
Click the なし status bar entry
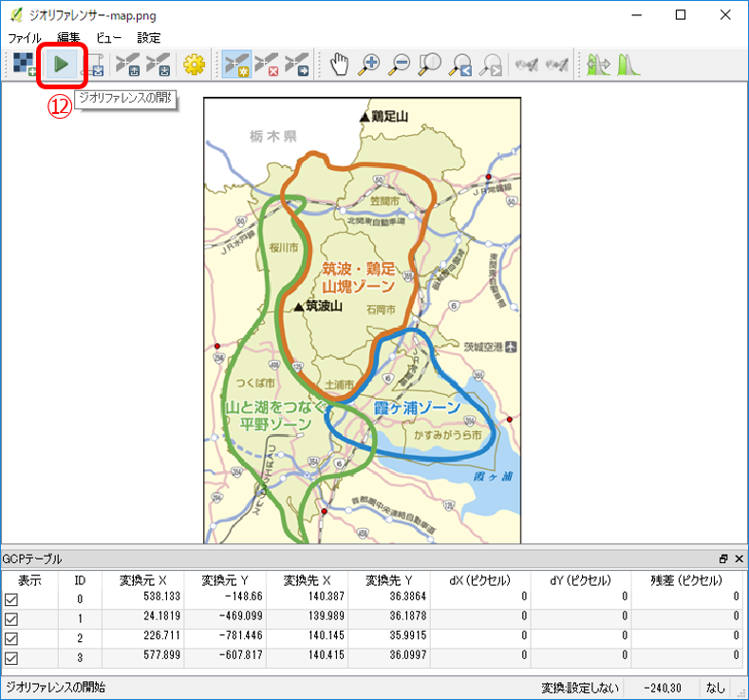click(716, 688)
